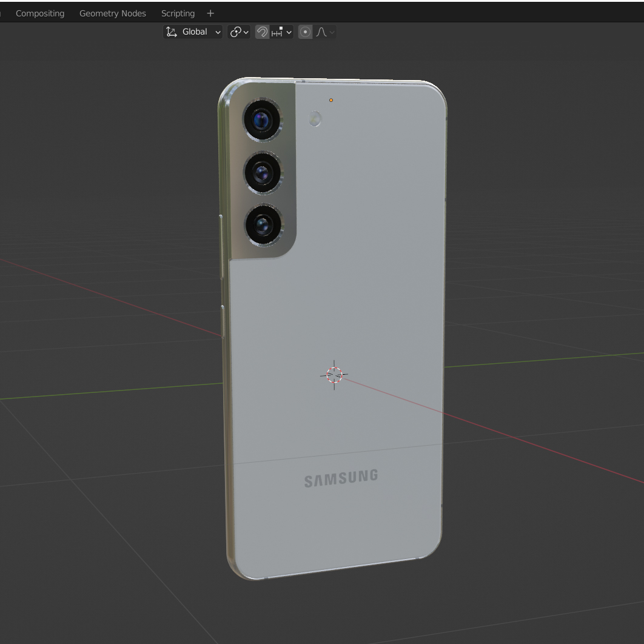Viewport: 644px width, 644px height.
Task: Select the middle camera lens
Action: tap(263, 173)
